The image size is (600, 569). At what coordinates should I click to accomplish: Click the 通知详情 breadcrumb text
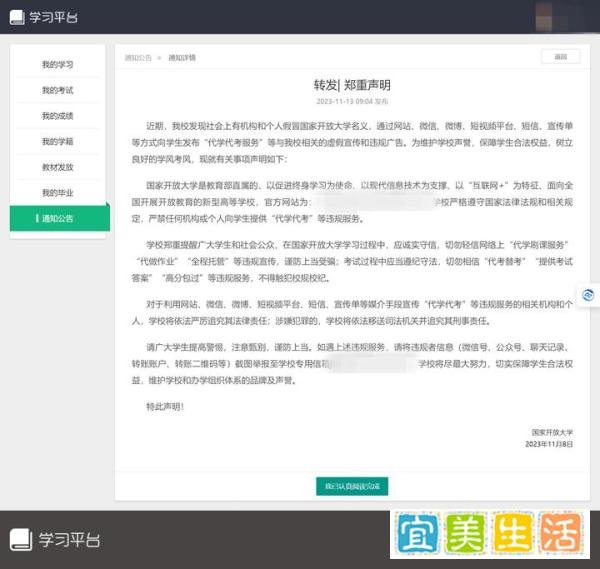(x=182, y=58)
